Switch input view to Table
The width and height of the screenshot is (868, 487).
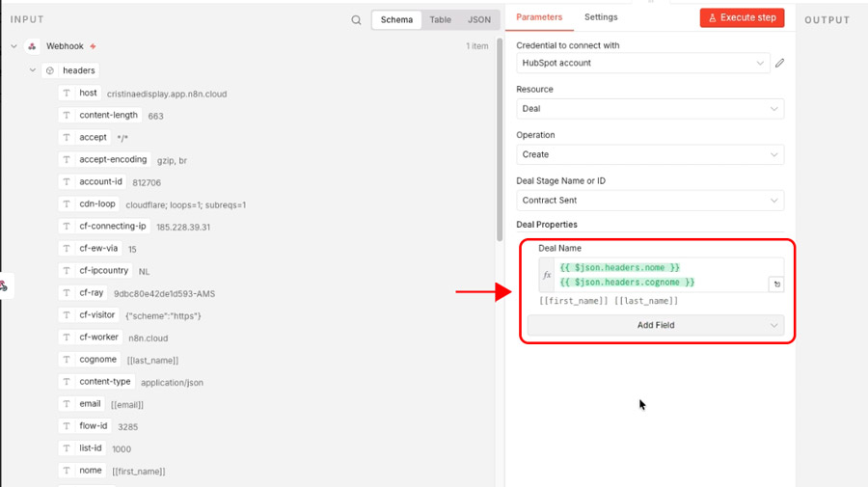440,20
